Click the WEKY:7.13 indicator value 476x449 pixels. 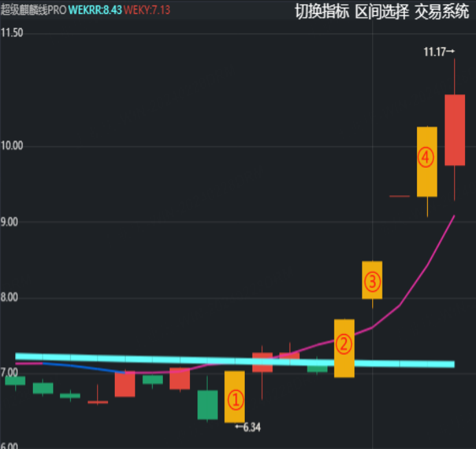point(147,10)
